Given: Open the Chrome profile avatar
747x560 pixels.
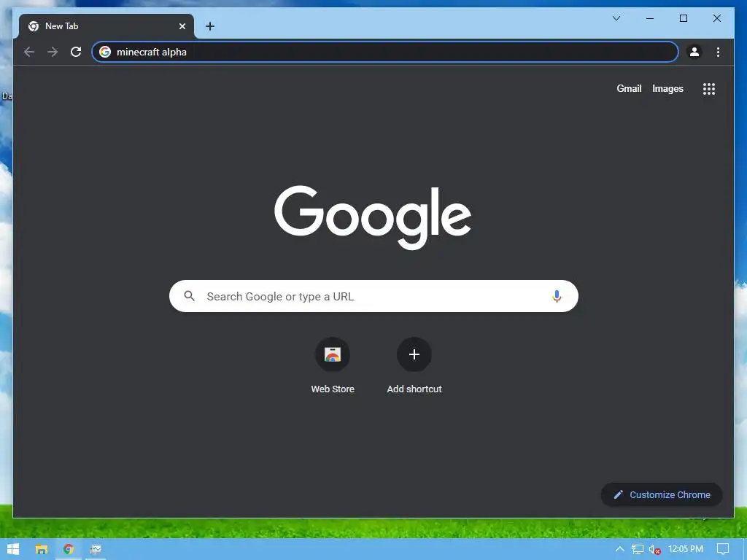Looking at the screenshot, I should (694, 52).
